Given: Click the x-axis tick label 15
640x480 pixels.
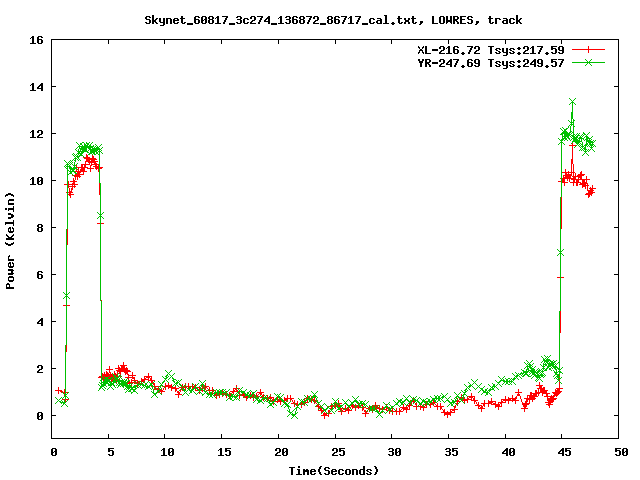Looking at the screenshot, I should click(x=224, y=452).
